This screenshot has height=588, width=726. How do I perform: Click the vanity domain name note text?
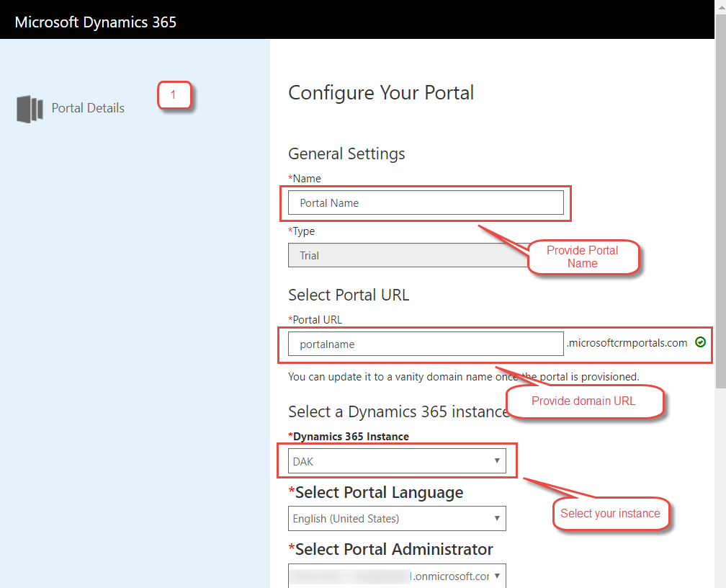click(x=464, y=377)
